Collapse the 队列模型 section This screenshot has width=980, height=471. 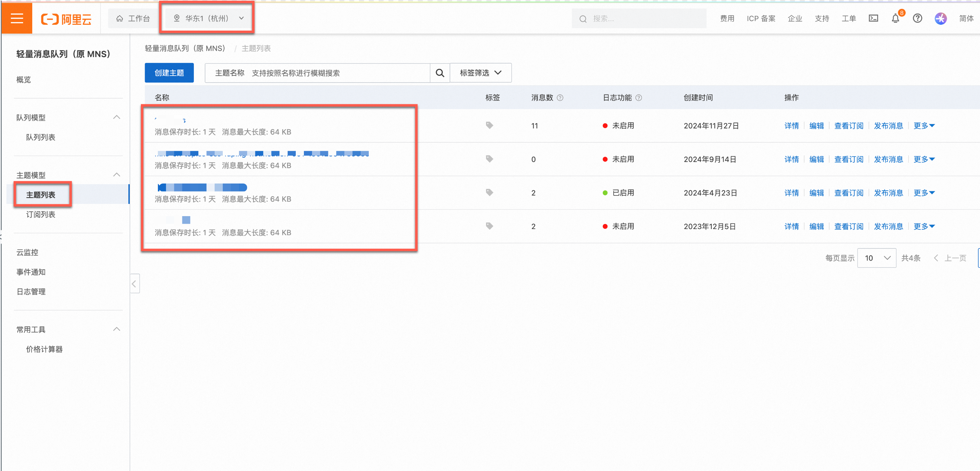pos(117,117)
